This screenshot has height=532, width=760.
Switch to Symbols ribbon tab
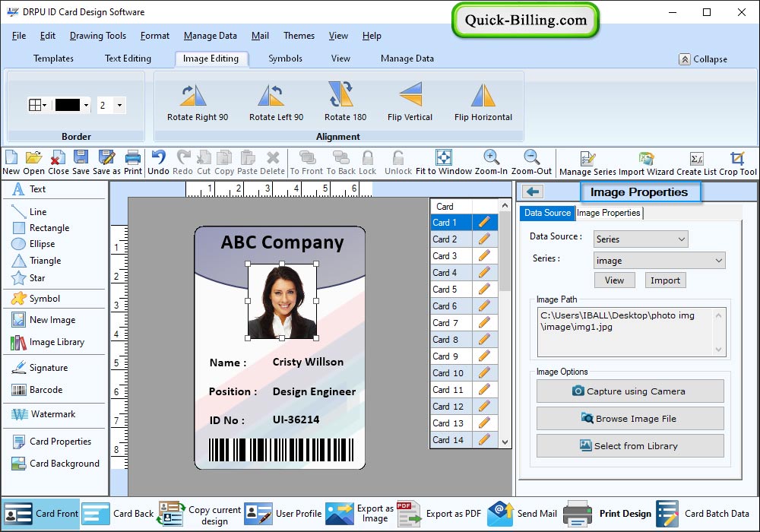(x=285, y=59)
